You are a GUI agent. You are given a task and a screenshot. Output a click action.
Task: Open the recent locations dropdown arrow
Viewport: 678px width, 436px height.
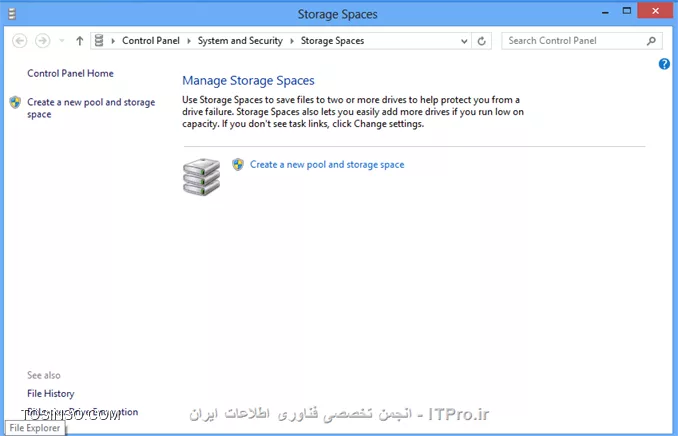[62, 41]
